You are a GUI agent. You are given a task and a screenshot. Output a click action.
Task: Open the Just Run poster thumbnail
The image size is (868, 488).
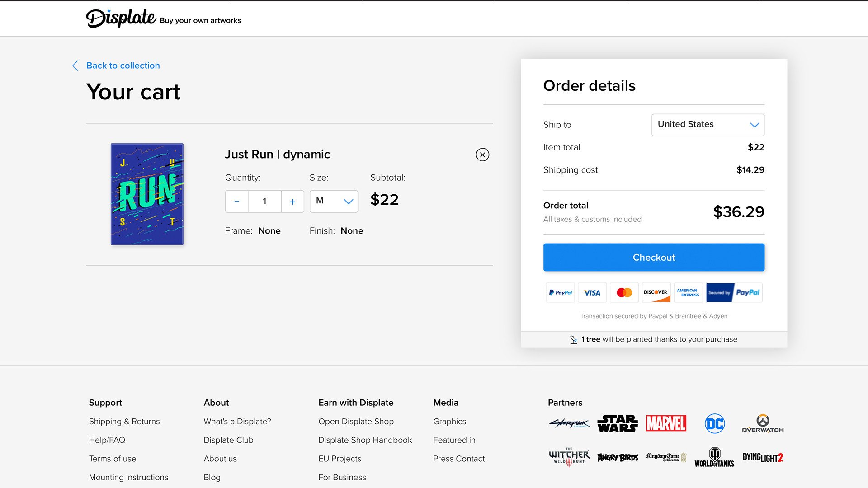147,194
